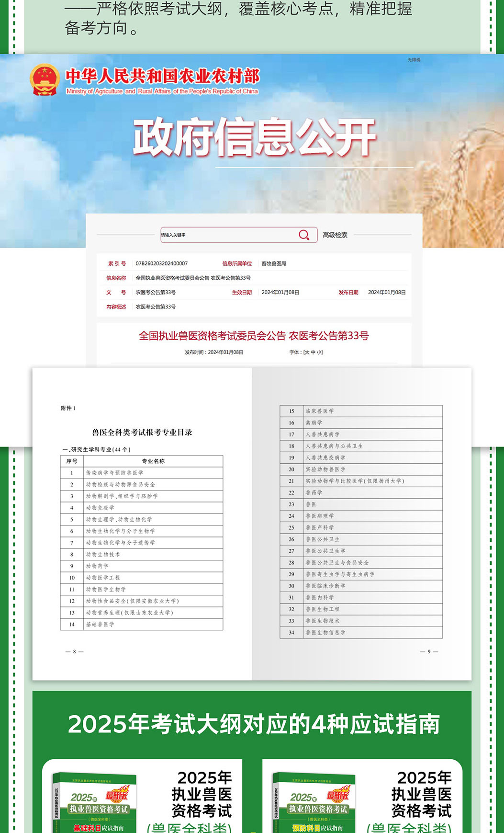Click the 附件 1 label
504x833 pixels.
tap(68, 408)
